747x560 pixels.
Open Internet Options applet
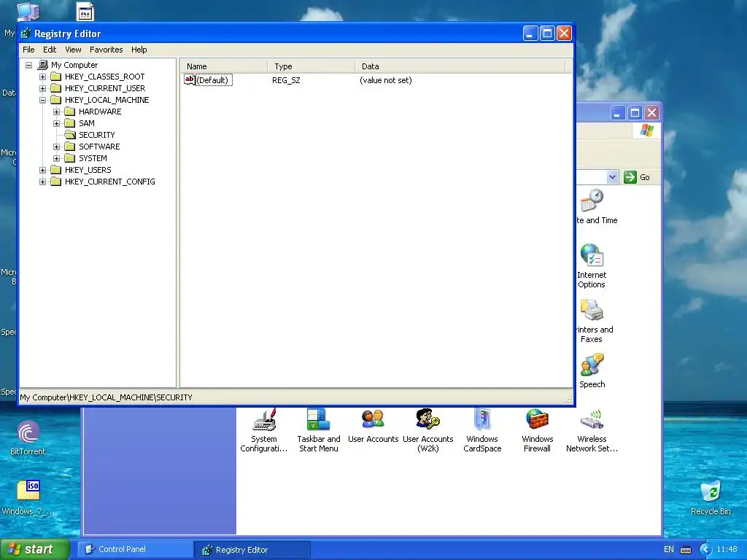coord(592,266)
